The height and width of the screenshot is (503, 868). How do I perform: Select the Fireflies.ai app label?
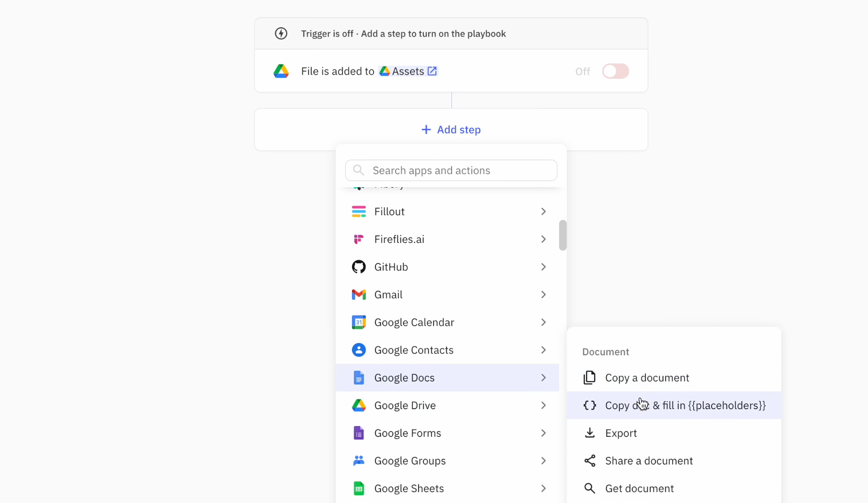399,239
